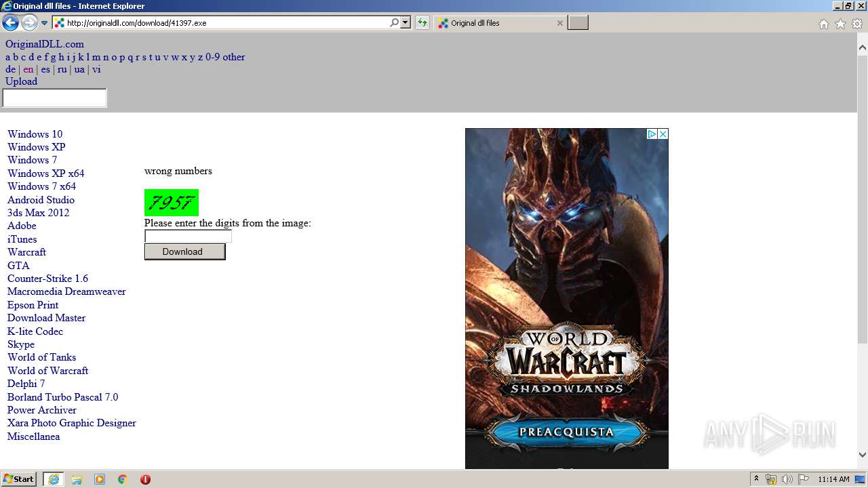Open the red Opera-style taskbar icon

145,479
